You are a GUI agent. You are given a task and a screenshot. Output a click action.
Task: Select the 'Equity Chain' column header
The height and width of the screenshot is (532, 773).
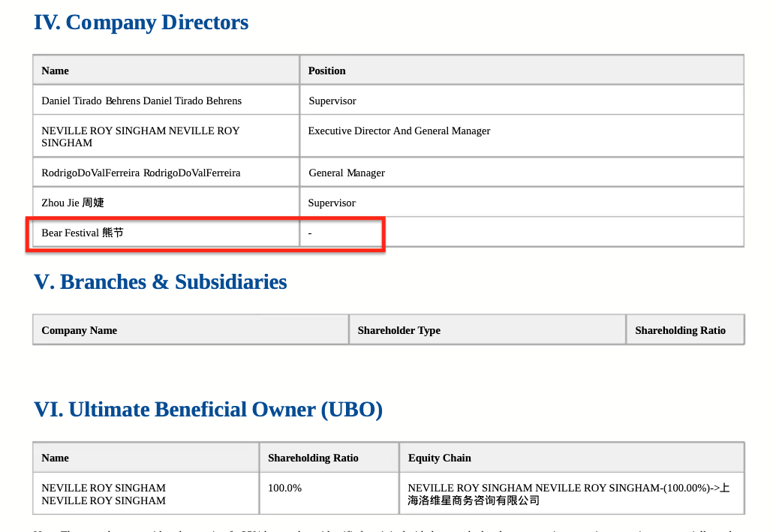click(x=439, y=458)
